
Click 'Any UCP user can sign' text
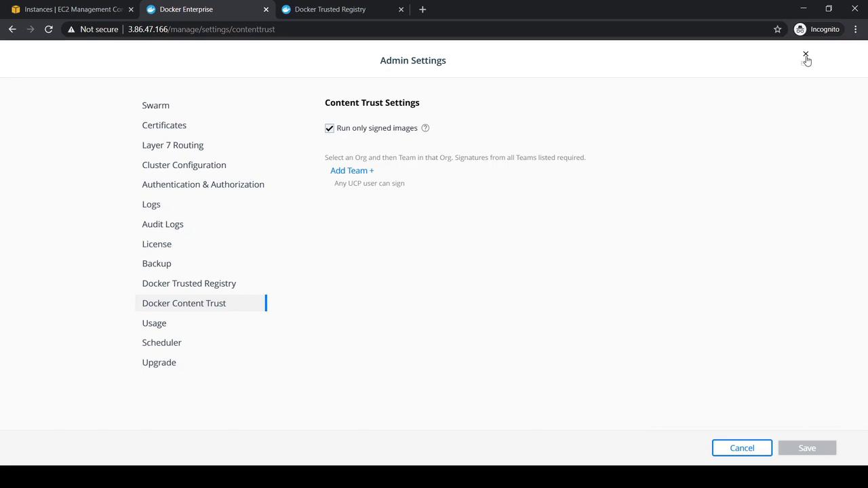point(370,184)
